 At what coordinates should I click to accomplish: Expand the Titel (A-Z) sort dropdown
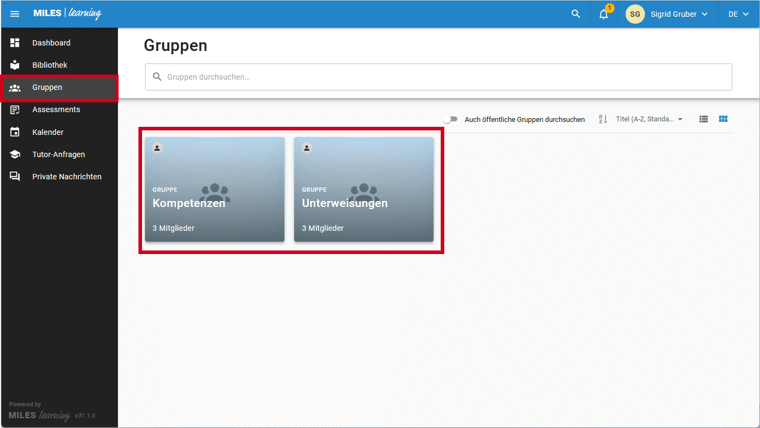coord(650,119)
